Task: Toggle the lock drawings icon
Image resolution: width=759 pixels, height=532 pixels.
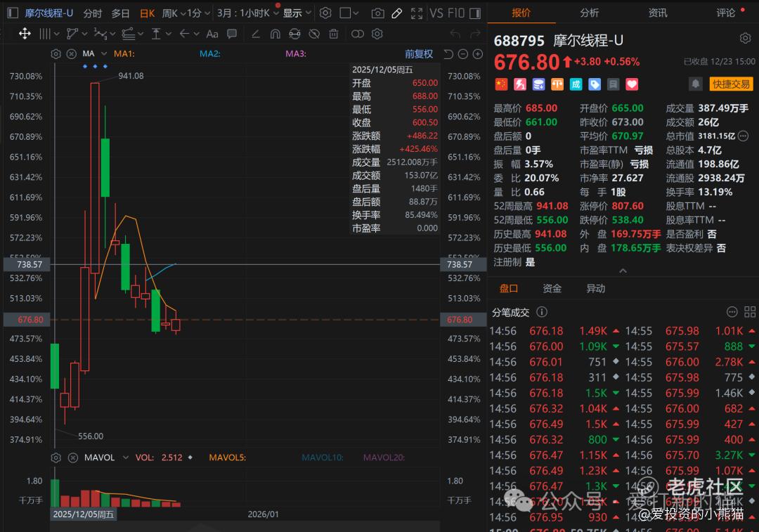Action: point(294,34)
